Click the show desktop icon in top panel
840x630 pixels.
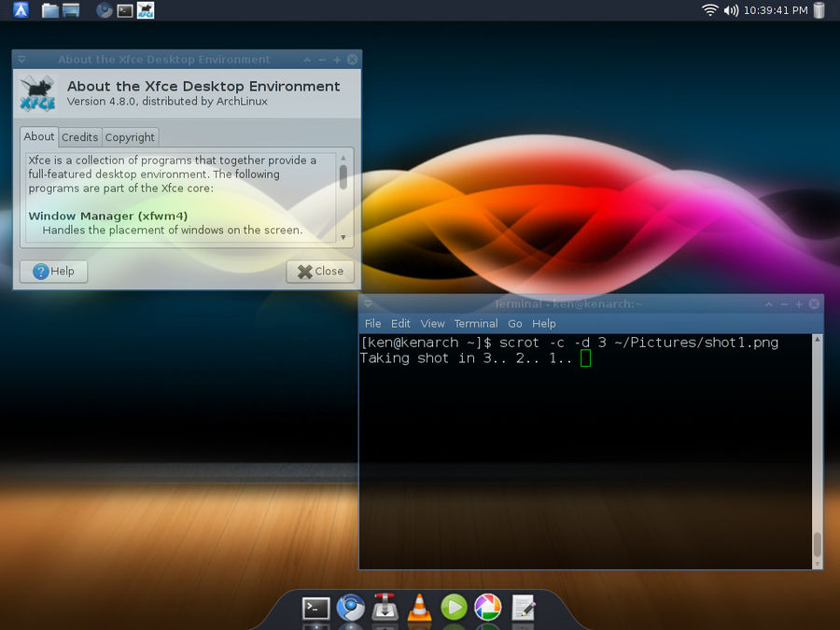tap(71, 10)
